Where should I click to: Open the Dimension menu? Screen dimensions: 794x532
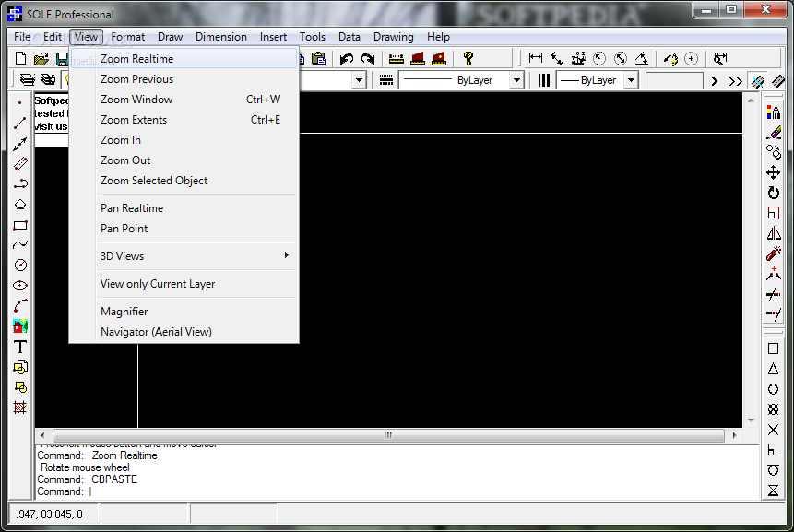click(220, 37)
